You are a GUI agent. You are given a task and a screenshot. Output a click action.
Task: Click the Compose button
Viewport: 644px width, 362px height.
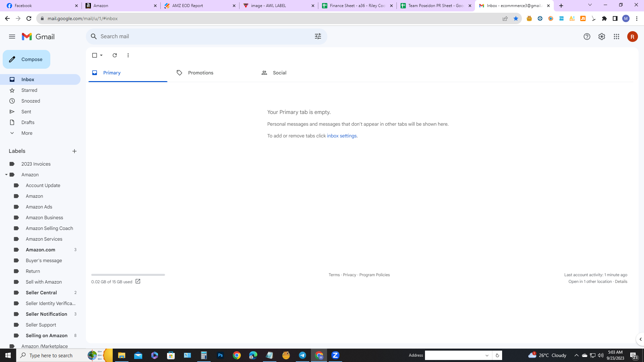point(26,59)
